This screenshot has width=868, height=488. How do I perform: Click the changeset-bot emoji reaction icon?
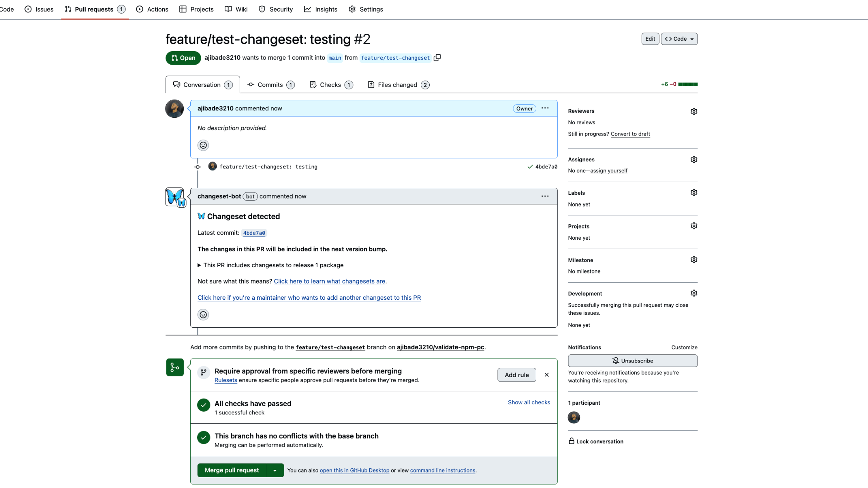(203, 314)
